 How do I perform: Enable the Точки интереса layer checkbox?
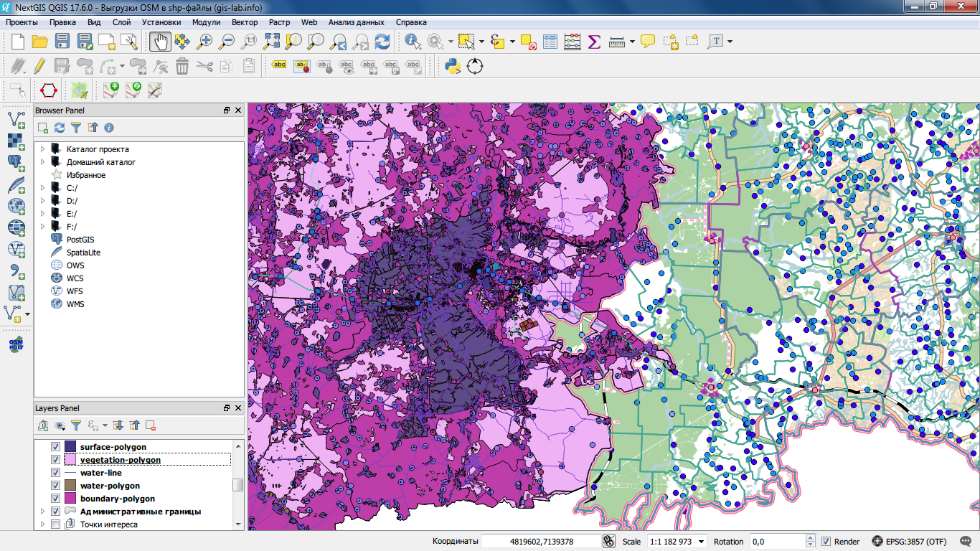(x=55, y=524)
